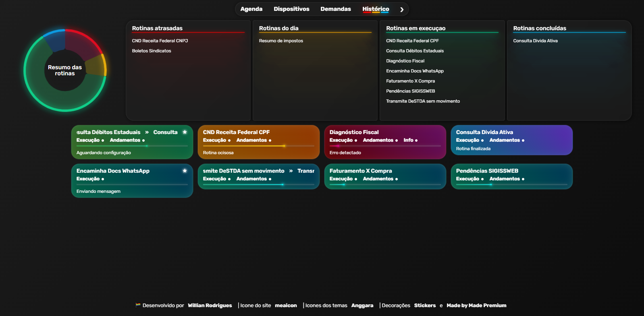Image resolution: width=644 pixels, height=316 pixels.
Task: Toggle Execução on CND Receita Federal CPF card
Action: (216, 140)
